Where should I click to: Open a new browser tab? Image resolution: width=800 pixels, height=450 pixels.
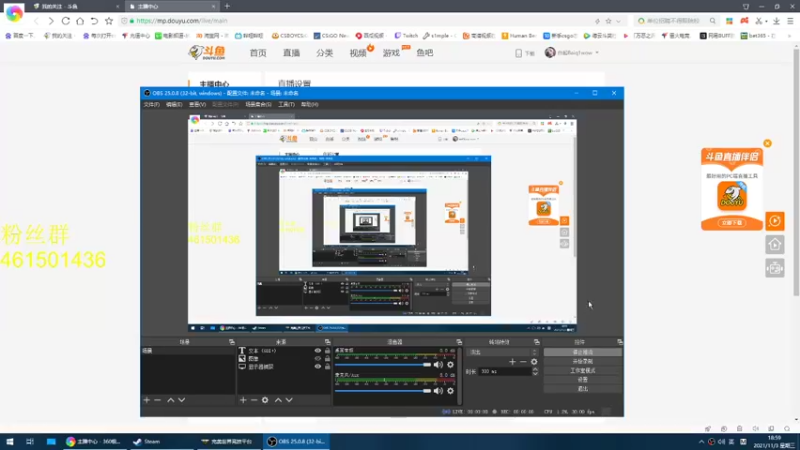pyautogui.click(x=227, y=6)
